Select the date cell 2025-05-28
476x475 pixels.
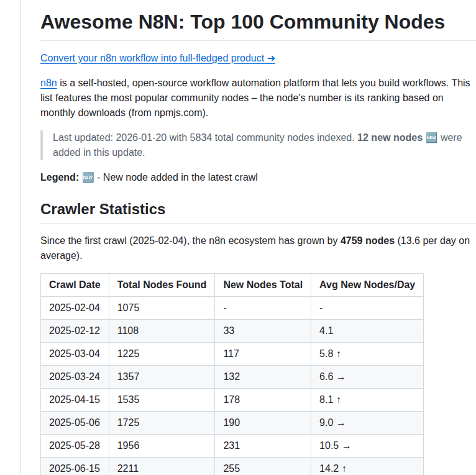(75, 446)
